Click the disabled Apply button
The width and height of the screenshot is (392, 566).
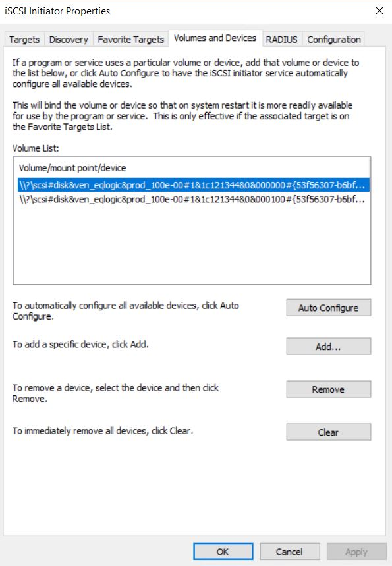(x=356, y=552)
